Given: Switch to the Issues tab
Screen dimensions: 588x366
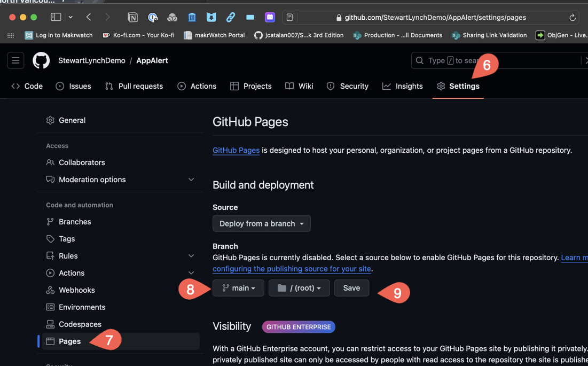Looking at the screenshot, I should 74,86.
